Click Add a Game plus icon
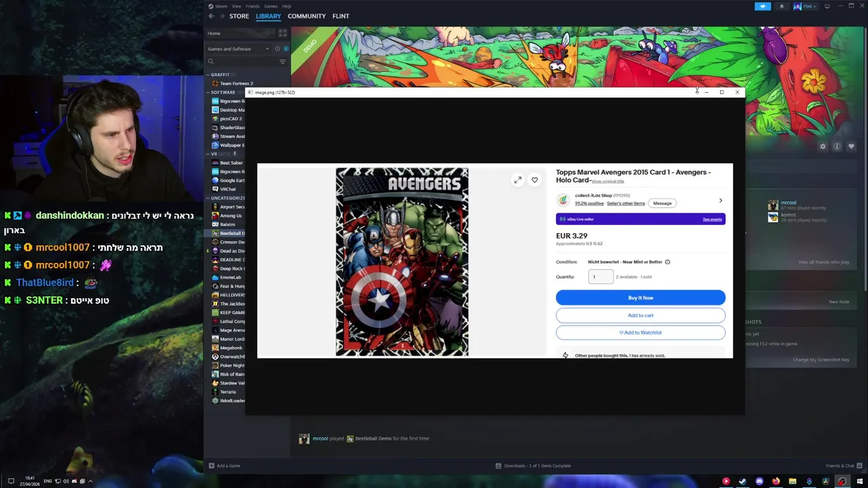Screen dimensions: 868x488 pyautogui.click(x=212, y=466)
